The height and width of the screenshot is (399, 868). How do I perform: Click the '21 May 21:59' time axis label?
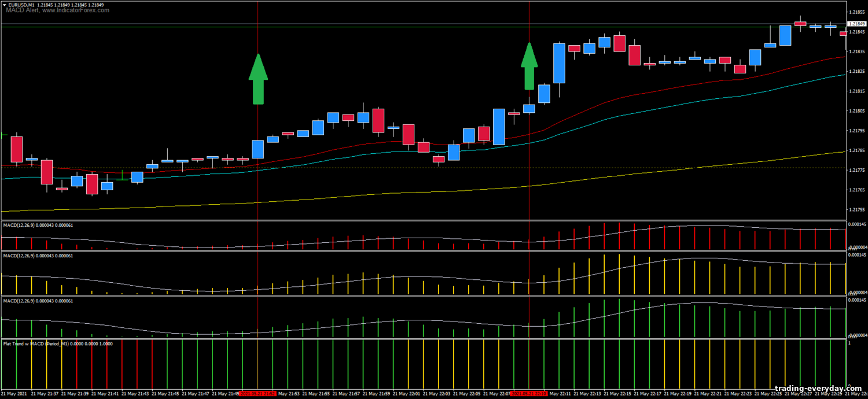377,393
